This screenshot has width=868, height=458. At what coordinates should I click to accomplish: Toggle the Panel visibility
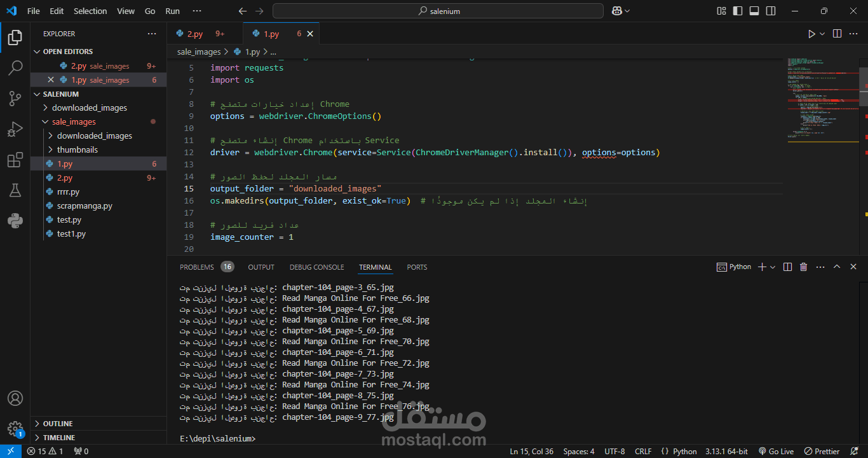pyautogui.click(x=754, y=11)
